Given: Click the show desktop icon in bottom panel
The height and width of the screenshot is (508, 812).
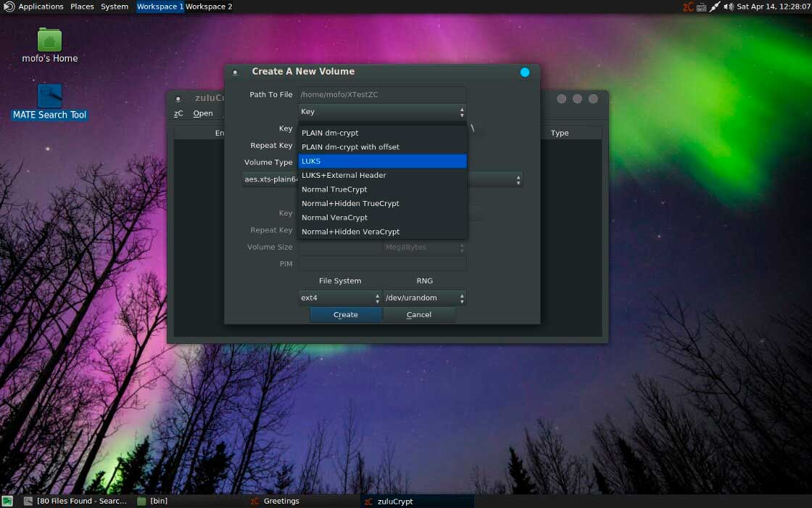Looking at the screenshot, I should [7, 501].
